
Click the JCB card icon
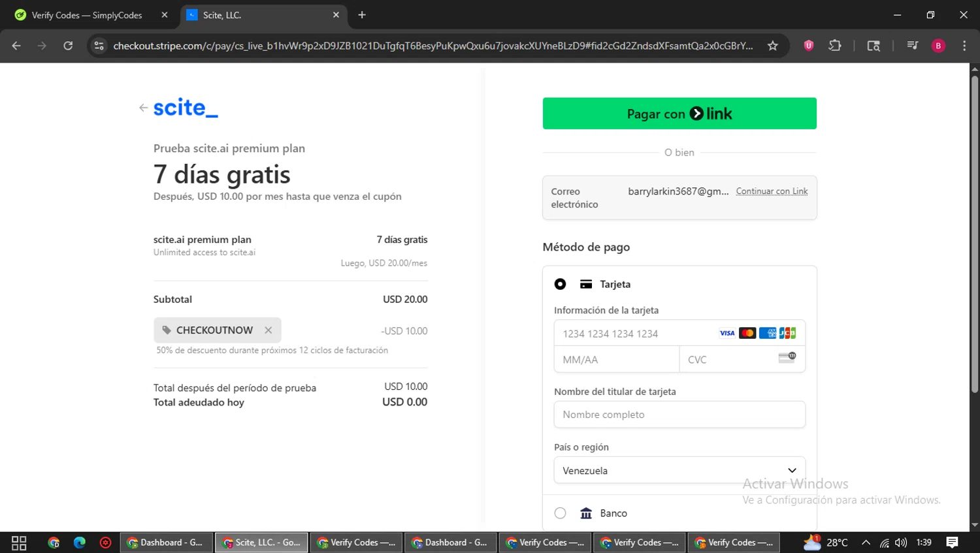(x=787, y=333)
